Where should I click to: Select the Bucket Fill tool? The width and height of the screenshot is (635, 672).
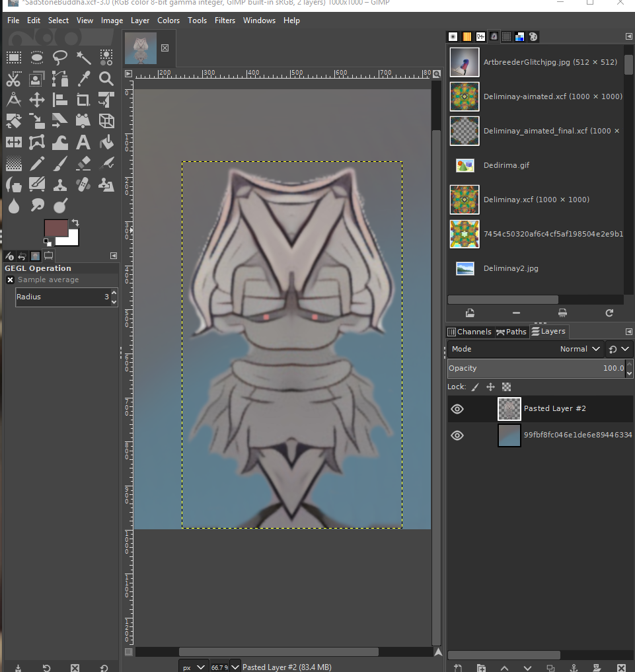(x=106, y=142)
